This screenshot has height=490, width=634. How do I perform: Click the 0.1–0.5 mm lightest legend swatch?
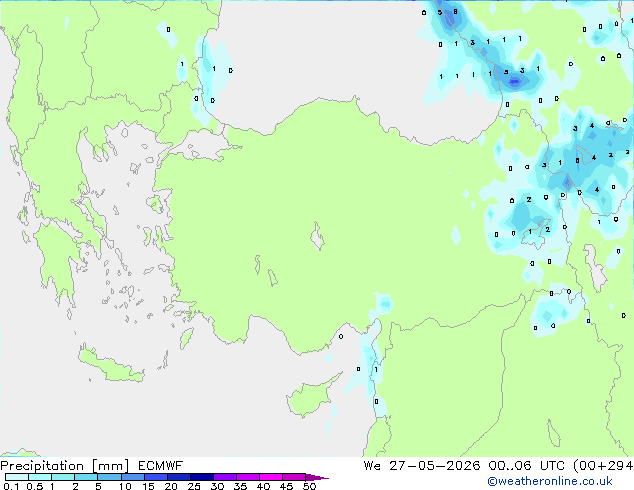click(x=17, y=477)
